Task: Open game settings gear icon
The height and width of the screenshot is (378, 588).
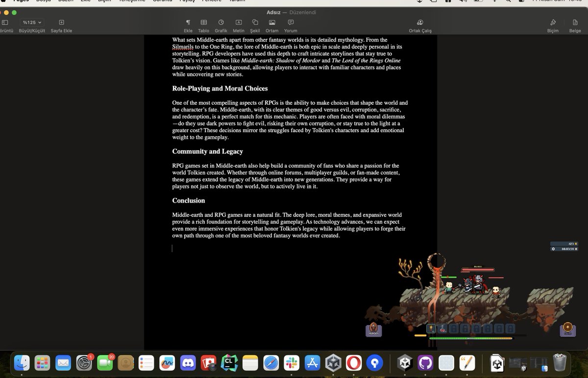Action: coord(553,249)
